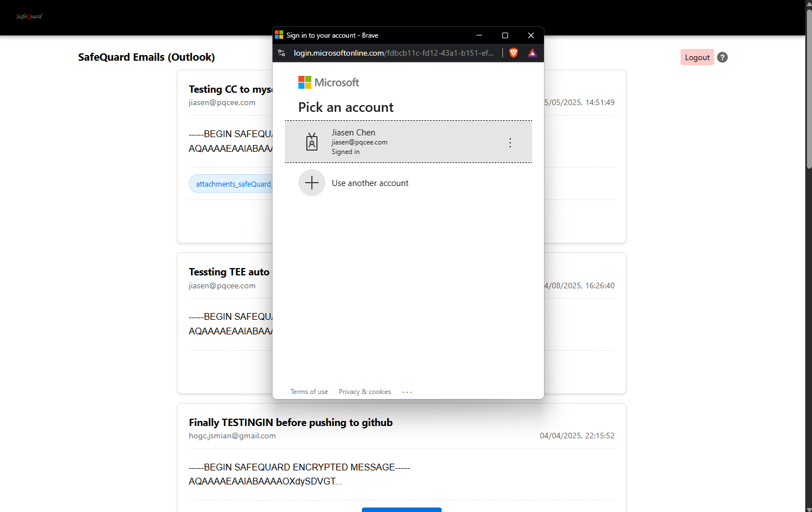Click the attachments_safeQuard attachment chip
This screenshot has width=812, height=512.
coord(232,184)
